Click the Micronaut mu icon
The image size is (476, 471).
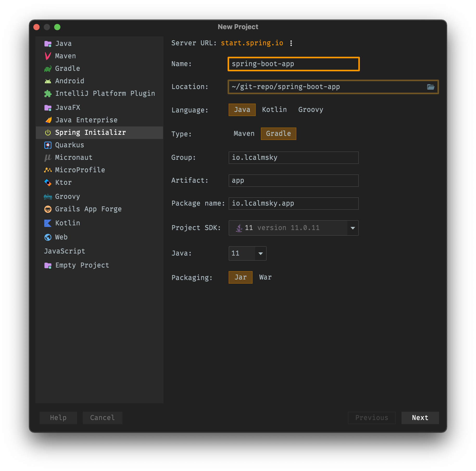pos(48,158)
